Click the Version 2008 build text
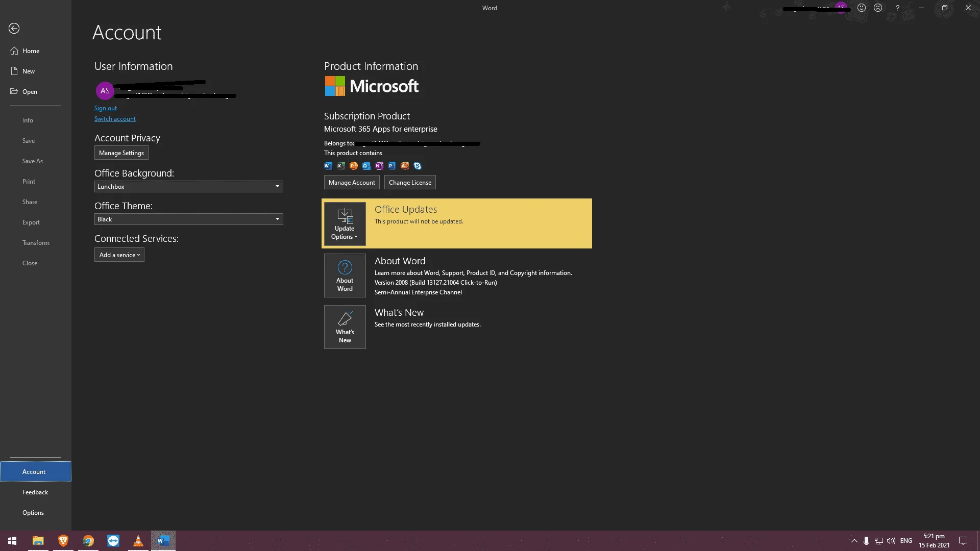Screen dimensions: 980x551 [436, 283]
